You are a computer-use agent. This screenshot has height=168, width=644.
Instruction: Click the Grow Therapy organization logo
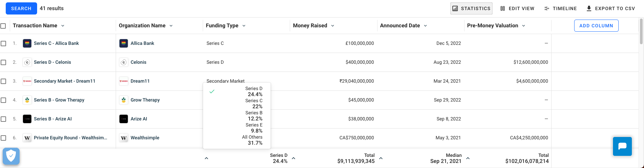123,100
